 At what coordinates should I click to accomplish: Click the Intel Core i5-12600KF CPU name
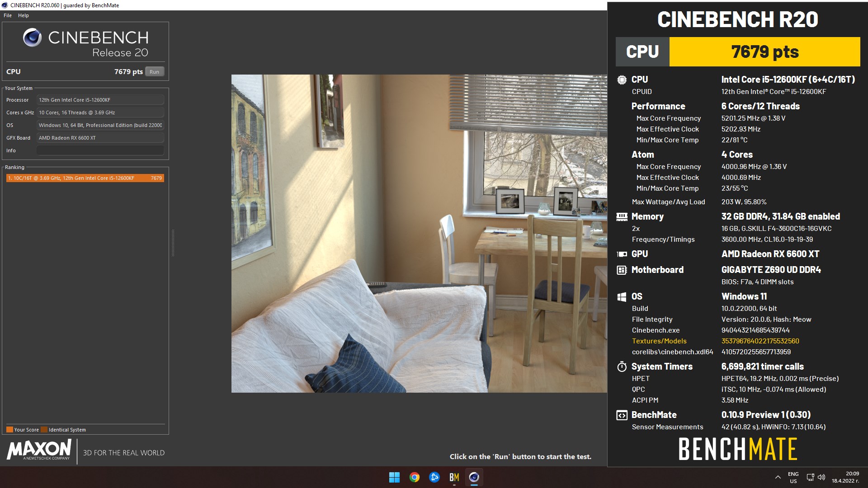788,80
